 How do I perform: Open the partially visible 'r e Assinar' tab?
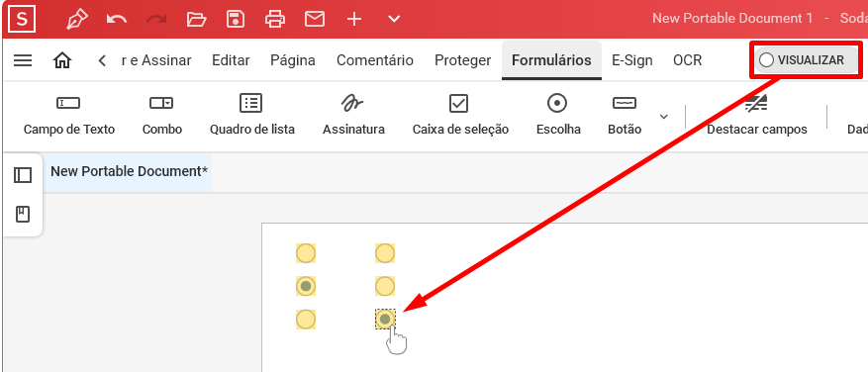coord(156,60)
